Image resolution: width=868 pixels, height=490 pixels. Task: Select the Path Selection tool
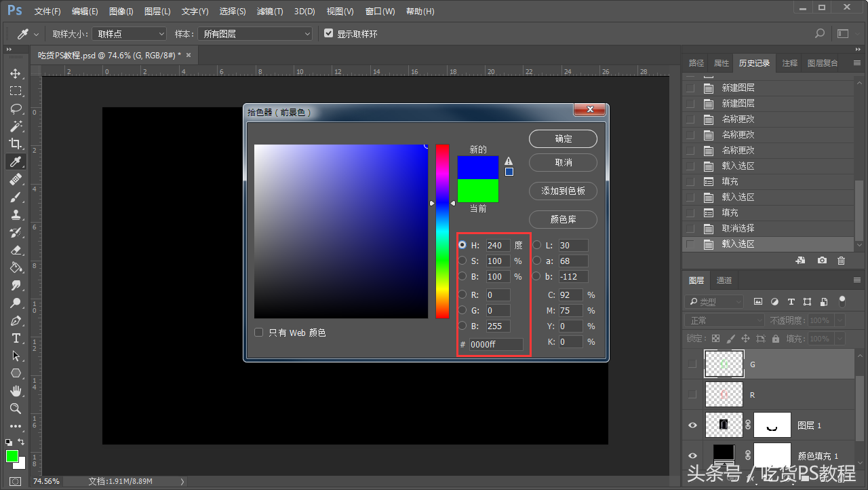[x=15, y=356]
